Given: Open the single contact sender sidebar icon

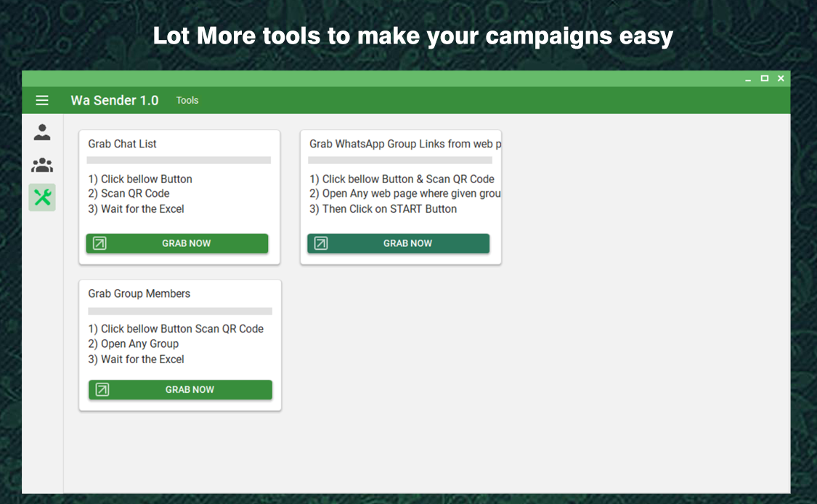Looking at the screenshot, I should (42, 132).
